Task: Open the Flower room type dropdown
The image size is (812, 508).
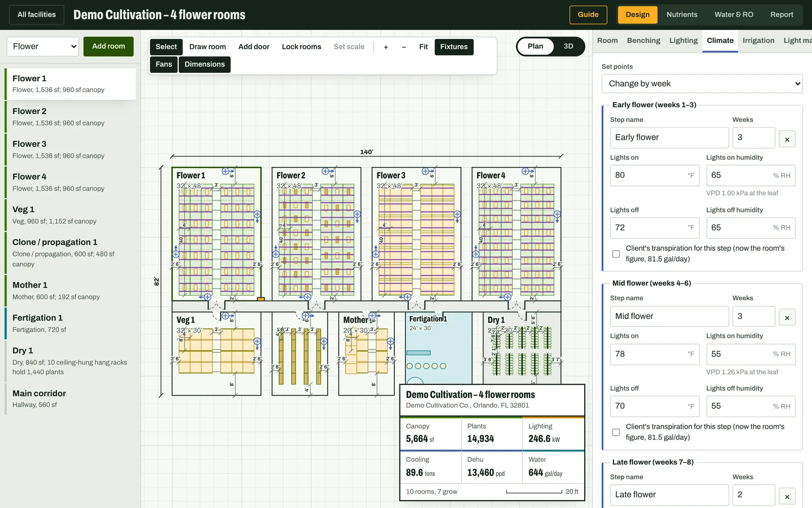Action: (x=43, y=46)
